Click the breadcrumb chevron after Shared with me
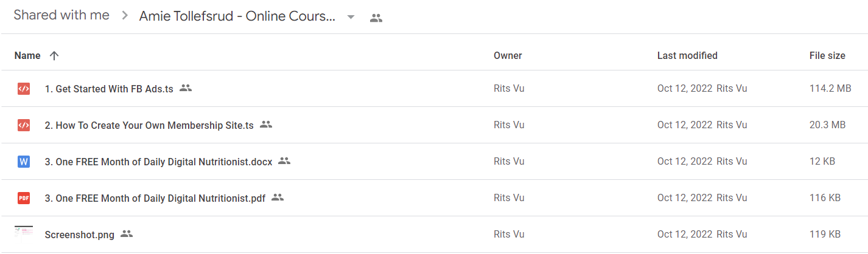Image resolution: width=868 pixels, height=254 pixels. [x=125, y=16]
